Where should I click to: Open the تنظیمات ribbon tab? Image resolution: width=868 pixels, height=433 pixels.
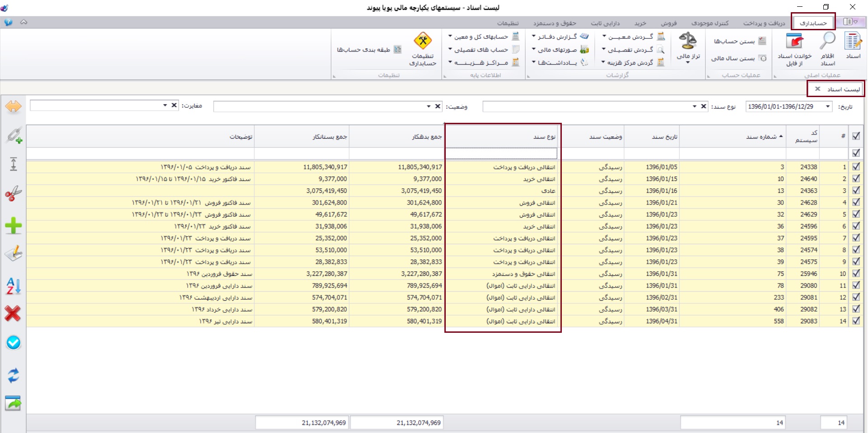click(508, 23)
